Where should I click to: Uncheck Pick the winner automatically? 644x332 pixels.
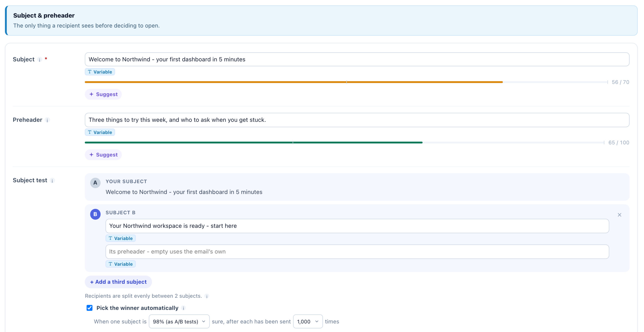point(90,308)
